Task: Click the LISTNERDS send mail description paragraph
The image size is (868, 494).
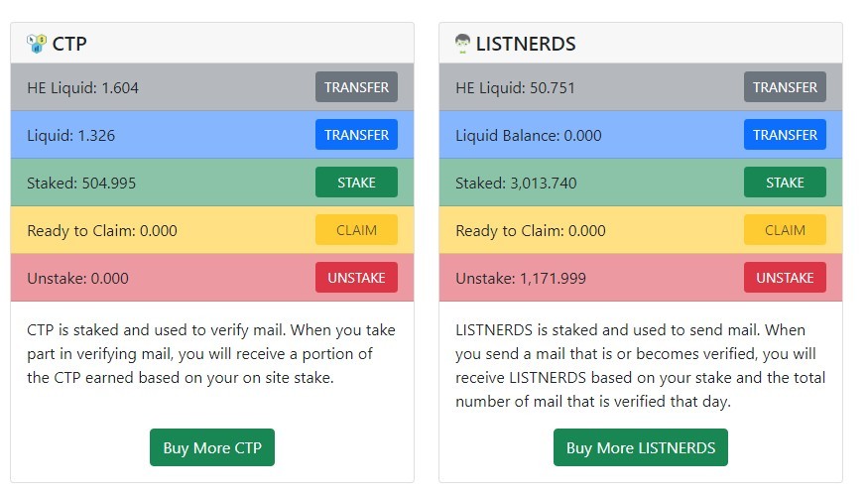Action: click(641, 365)
